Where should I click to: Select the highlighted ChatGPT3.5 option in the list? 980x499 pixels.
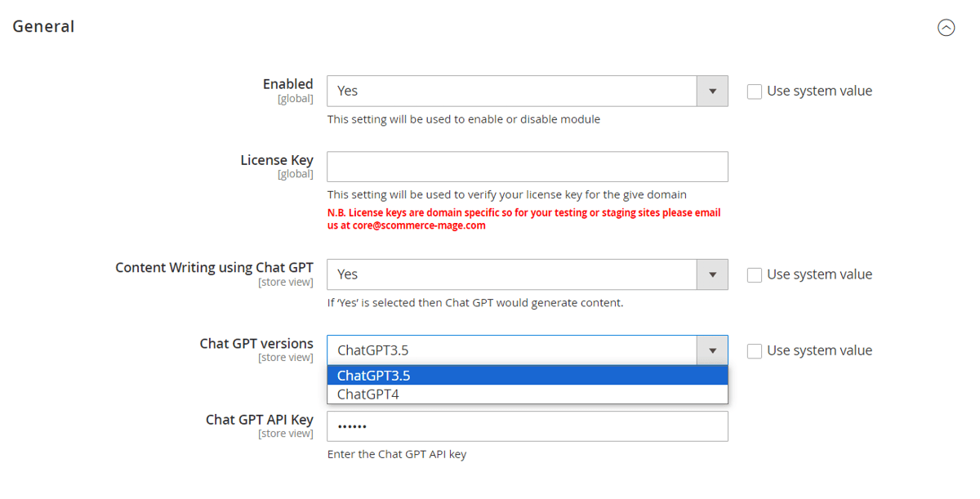pyautogui.click(x=528, y=376)
